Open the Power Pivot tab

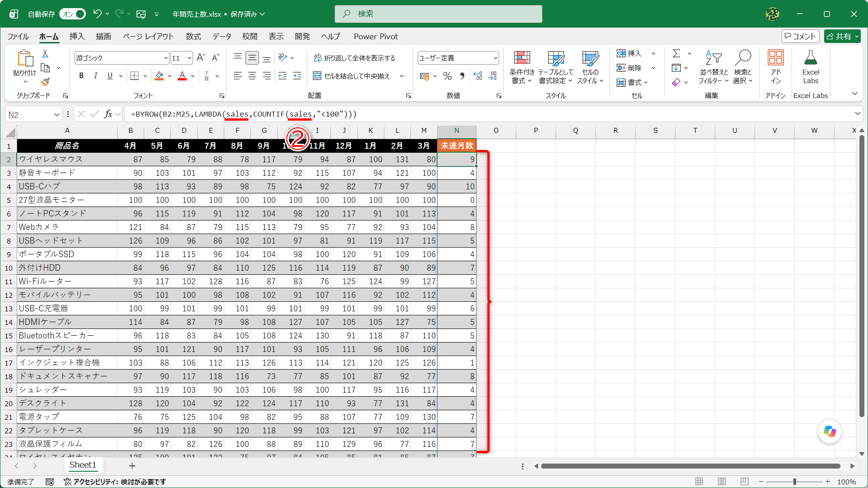[x=376, y=37]
